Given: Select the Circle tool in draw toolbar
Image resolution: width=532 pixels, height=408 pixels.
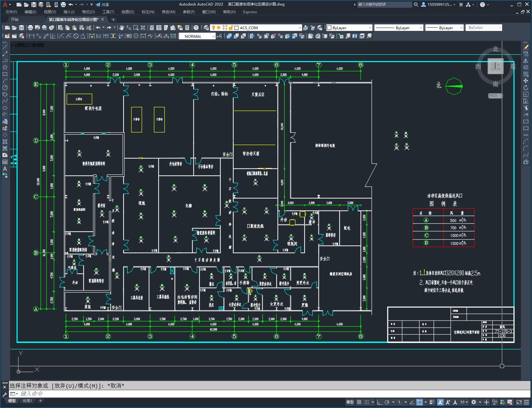Looking at the screenshot, I should point(5,88).
